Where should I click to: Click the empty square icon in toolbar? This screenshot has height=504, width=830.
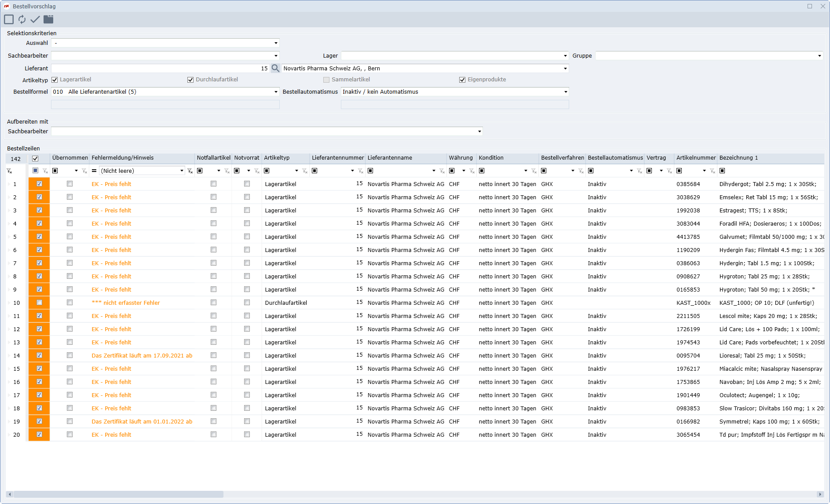click(x=9, y=19)
